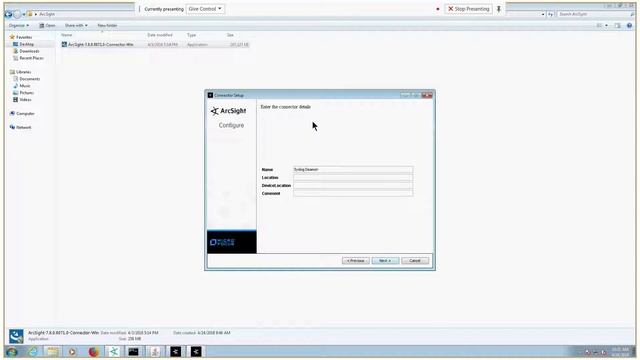Click the Previous button in Connector Setup

click(x=356, y=260)
